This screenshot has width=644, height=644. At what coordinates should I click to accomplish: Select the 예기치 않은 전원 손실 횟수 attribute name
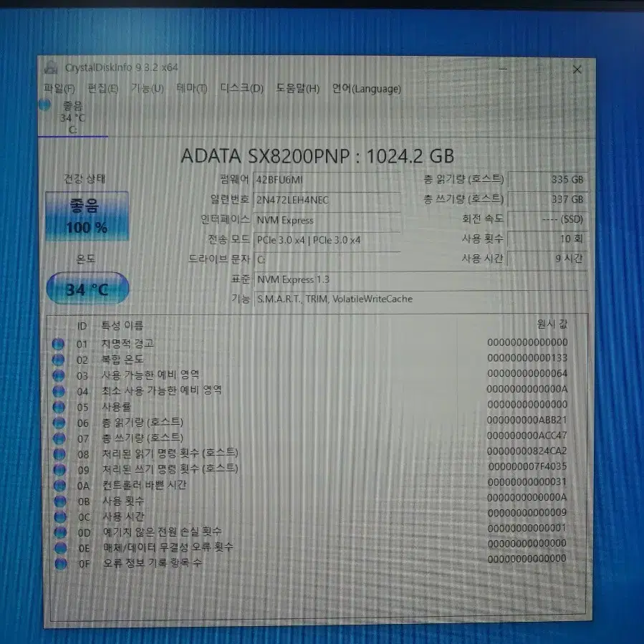162,532
